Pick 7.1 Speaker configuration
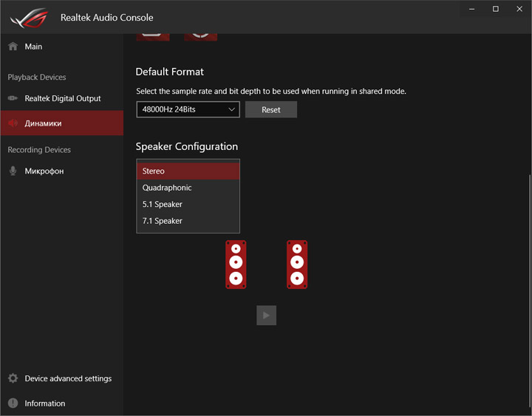The image size is (532, 416). 188,221
